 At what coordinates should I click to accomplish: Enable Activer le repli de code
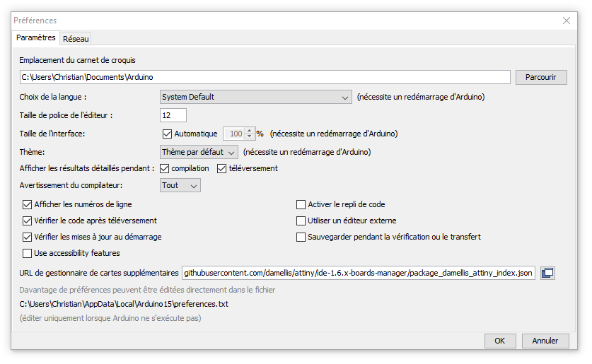(301, 204)
